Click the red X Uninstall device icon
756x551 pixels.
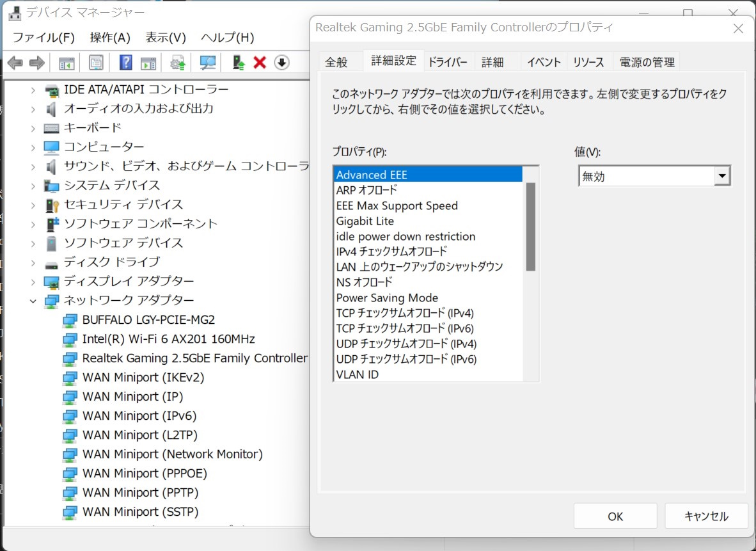click(x=260, y=62)
